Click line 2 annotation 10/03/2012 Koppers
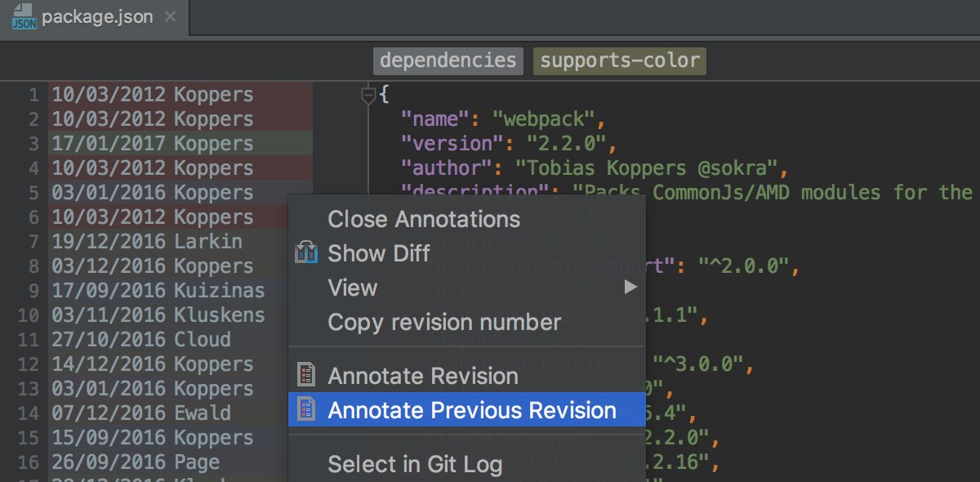This screenshot has height=482, width=980. pyautogui.click(x=153, y=119)
